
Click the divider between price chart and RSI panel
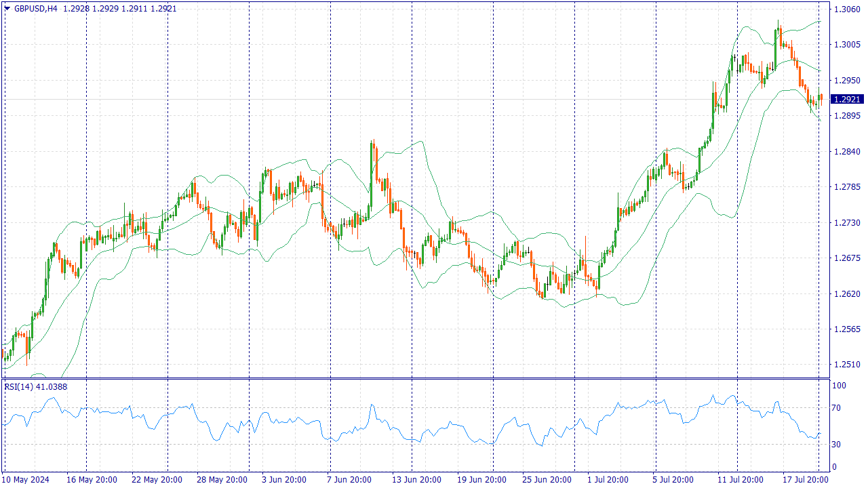click(x=415, y=378)
